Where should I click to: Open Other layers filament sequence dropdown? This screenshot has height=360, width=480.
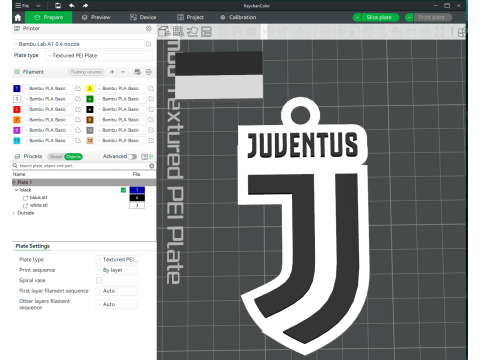pyautogui.click(x=117, y=304)
